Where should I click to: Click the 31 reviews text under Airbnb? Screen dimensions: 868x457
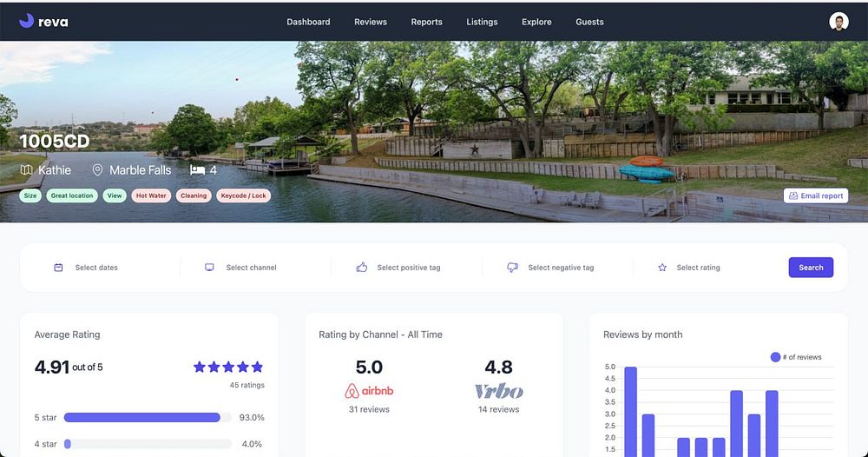click(369, 409)
